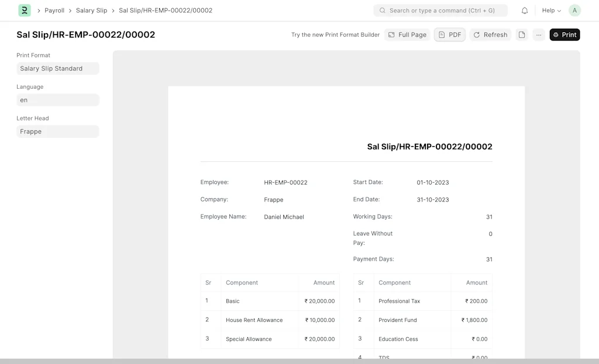Click the black Print button

coord(564,34)
